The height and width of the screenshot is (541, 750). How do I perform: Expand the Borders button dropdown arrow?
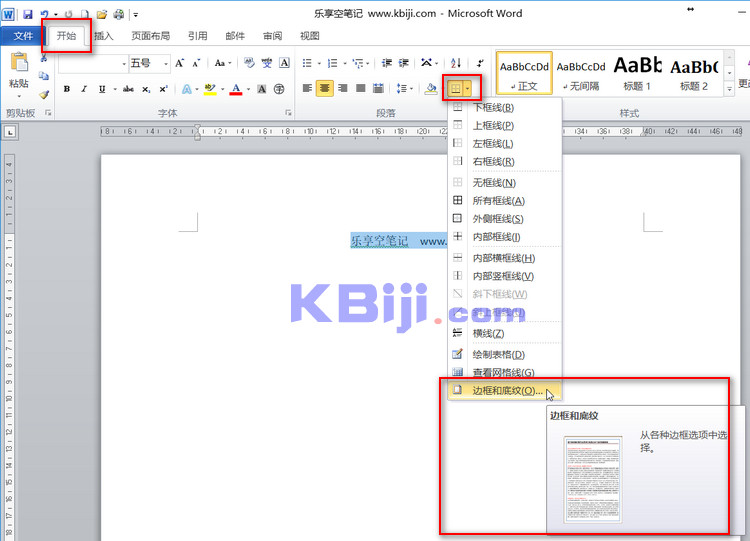(x=468, y=88)
